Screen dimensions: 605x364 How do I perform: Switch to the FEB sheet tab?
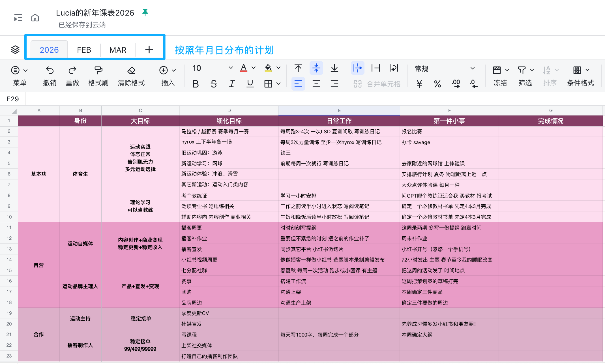point(84,50)
